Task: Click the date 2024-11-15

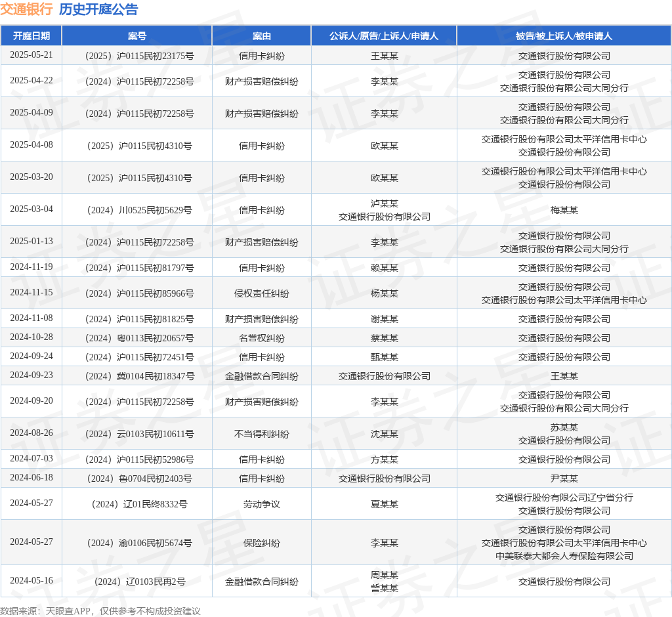Action: [x=31, y=293]
